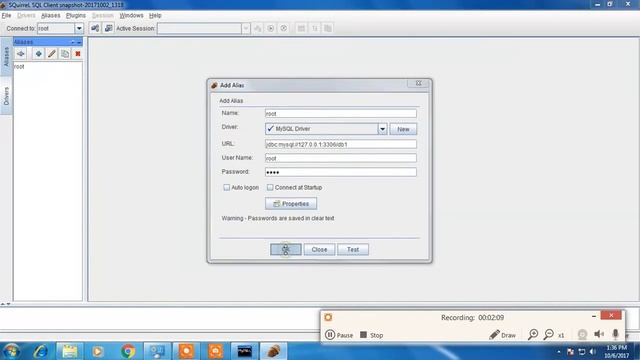
Task: Open the Aliases menu
Action: [51, 16]
